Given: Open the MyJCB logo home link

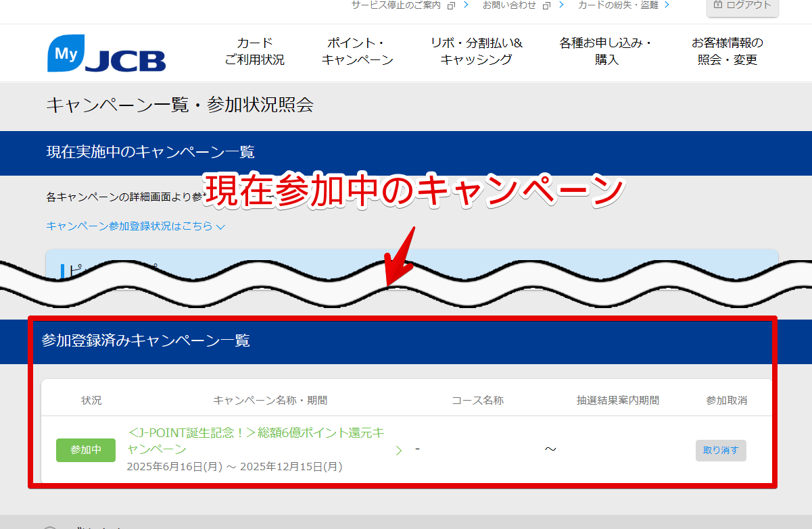Looking at the screenshot, I should (107, 53).
